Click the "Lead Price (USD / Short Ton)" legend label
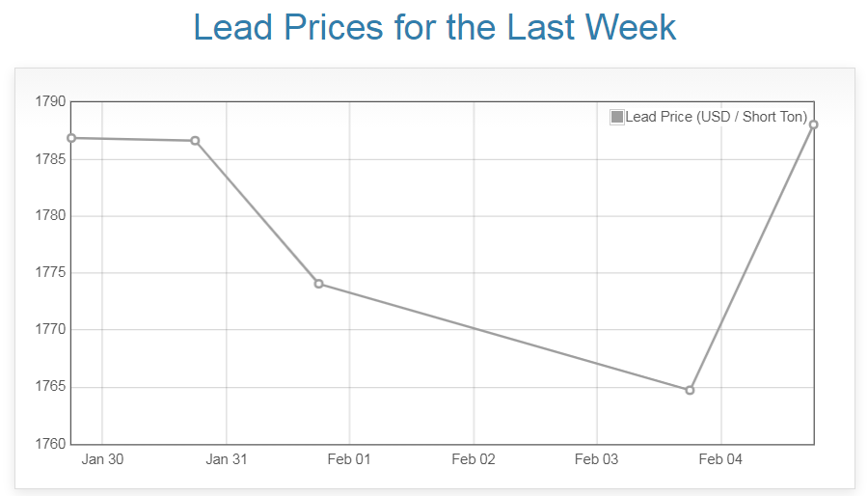 point(717,117)
